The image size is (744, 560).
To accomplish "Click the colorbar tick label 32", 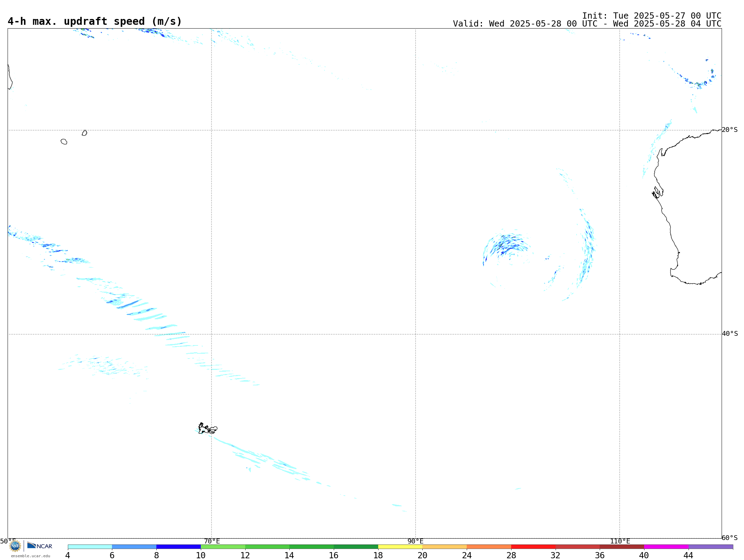I will click(556, 555).
